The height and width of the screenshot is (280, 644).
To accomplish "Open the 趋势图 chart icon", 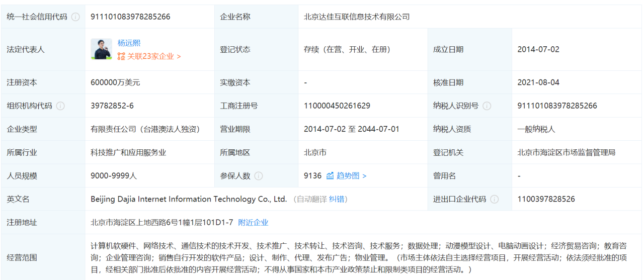I will (330, 175).
